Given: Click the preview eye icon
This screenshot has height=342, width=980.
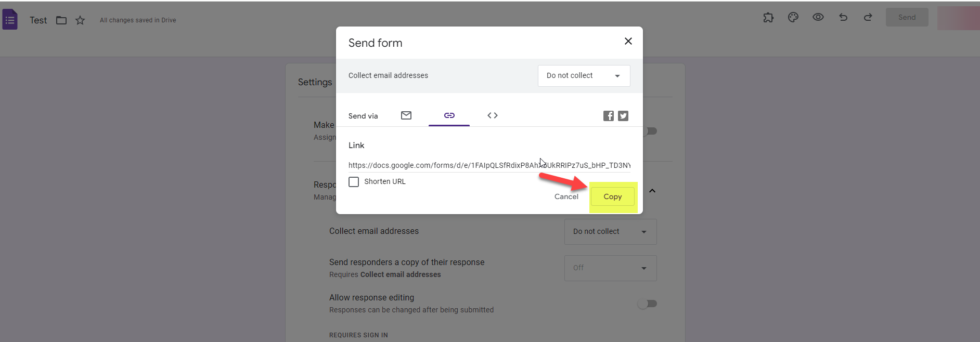Looking at the screenshot, I should coord(818,18).
